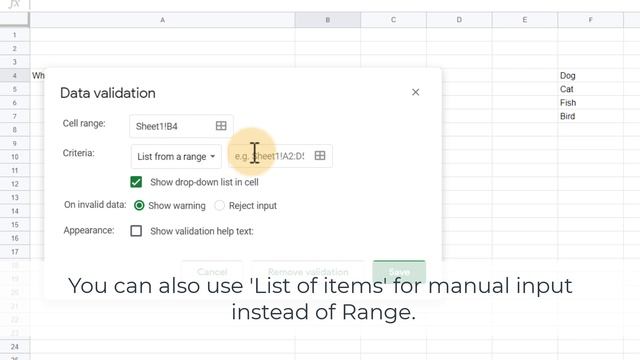
Task: Click the cell containing 'Fish'
Action: [591, 102]
